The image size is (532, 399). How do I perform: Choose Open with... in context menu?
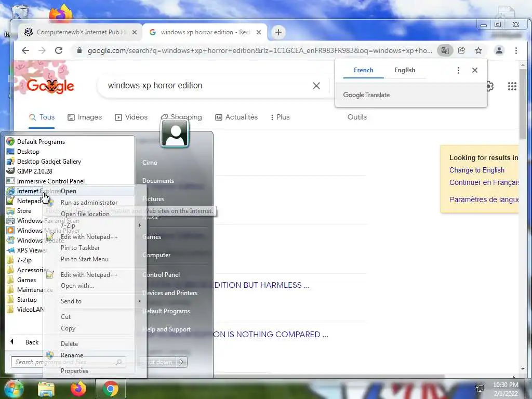tap(95, 286)
